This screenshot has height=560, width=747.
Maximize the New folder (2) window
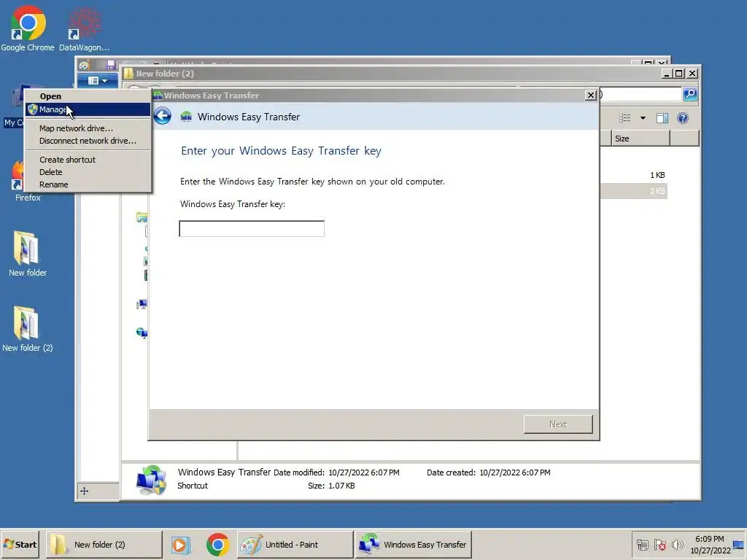point(679,74)
